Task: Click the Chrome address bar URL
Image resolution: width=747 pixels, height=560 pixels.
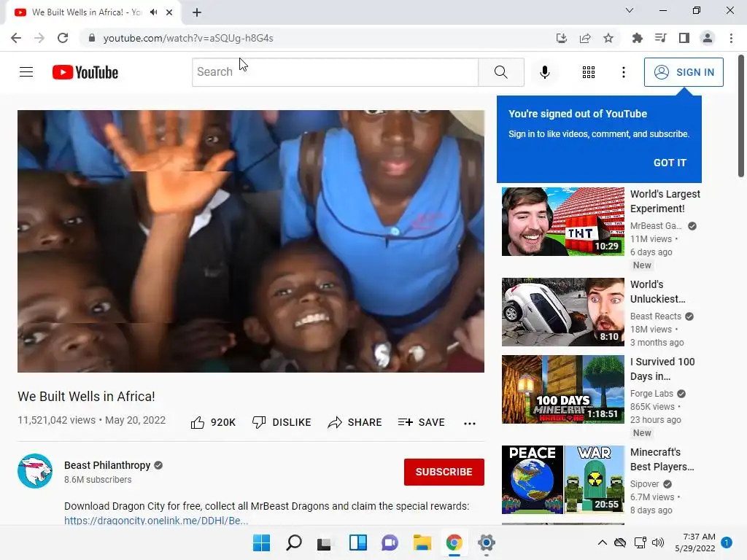Action: pos(188,38)
